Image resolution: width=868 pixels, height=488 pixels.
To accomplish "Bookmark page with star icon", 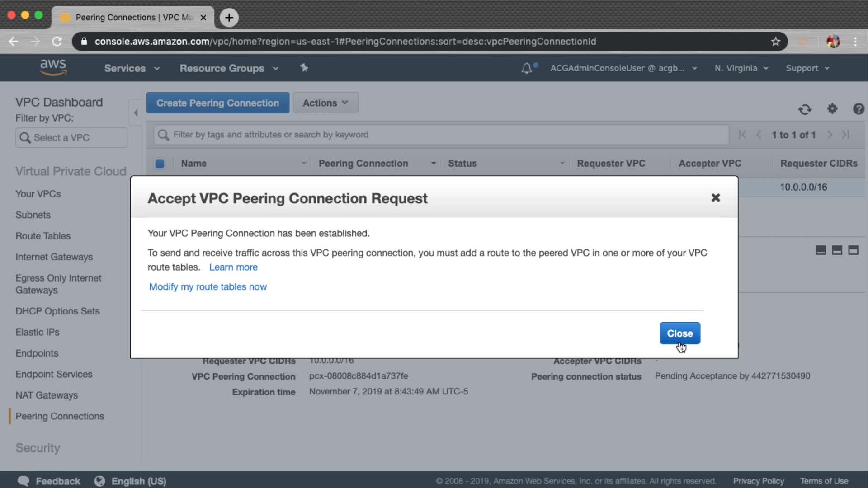I will pos(776,42).
